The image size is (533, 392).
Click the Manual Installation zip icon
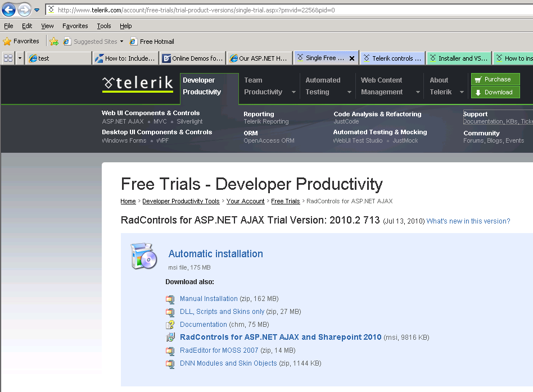pos(170,299)
